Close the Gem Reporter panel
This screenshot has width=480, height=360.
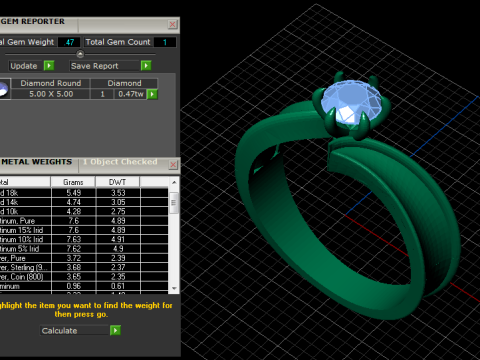(x=172, y=24)
